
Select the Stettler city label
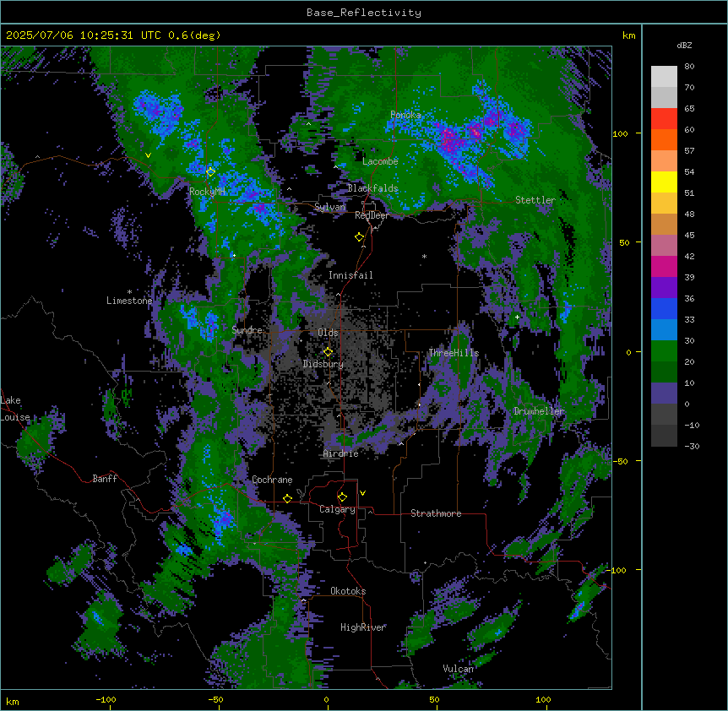point(535,200)
